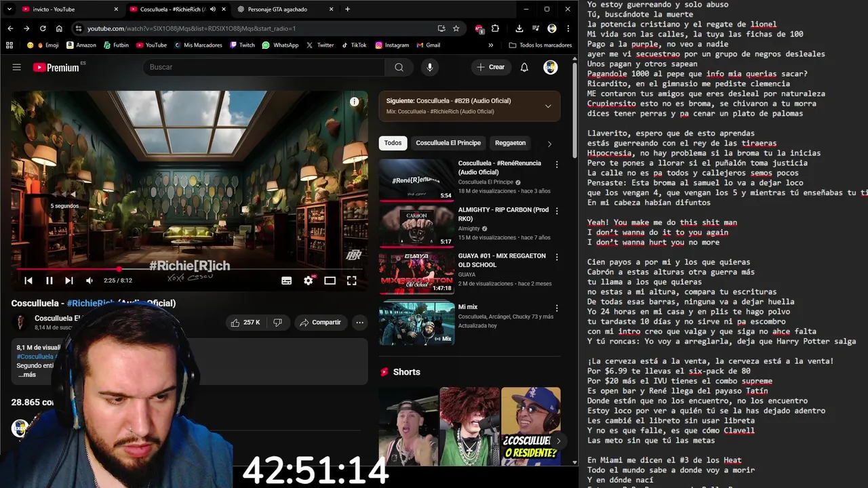Viewport: 868px width, 488px height.
Task: Reload the current page
Action: click(x=43, y=28)
